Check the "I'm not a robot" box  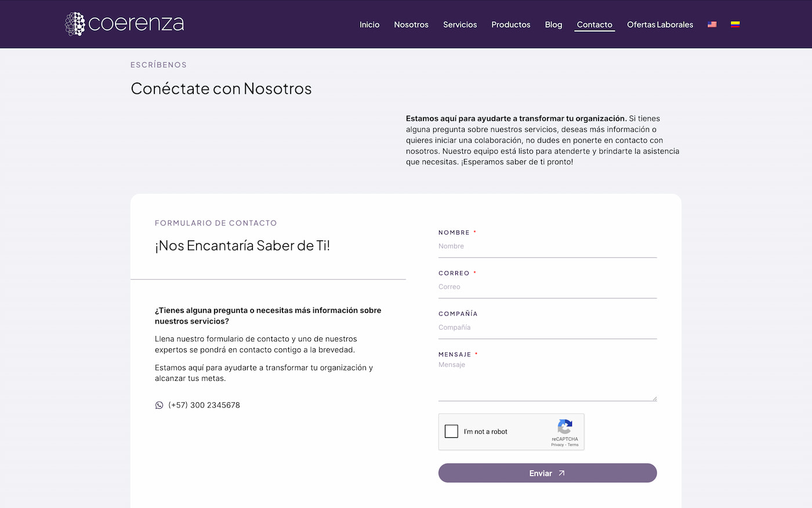[451, 431]
